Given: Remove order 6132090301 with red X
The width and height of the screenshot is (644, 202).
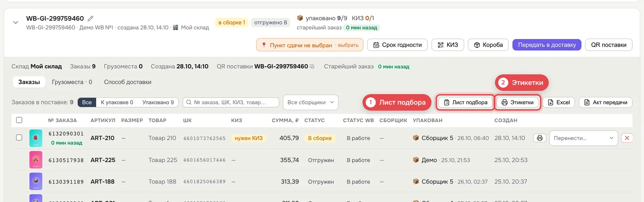Looking at the screenshot, I should point(627,138).
